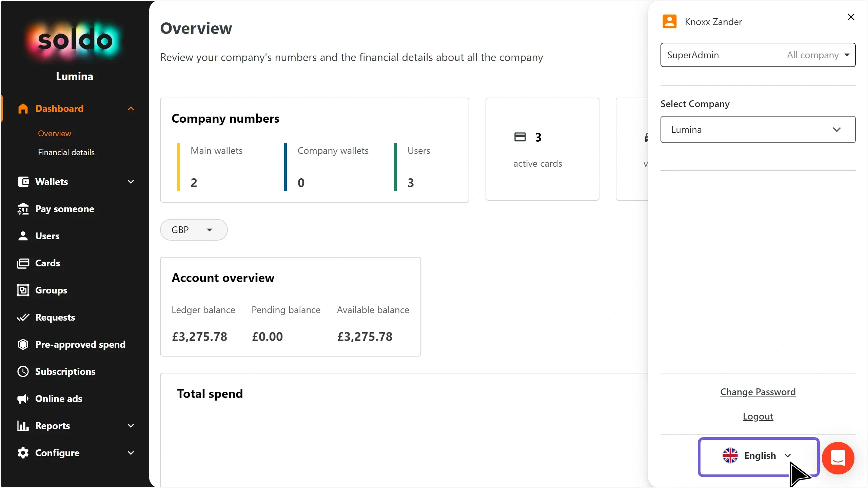Click the Pay someone bank icon
Viewport: 868px width, 488px height.
(23, 209)
